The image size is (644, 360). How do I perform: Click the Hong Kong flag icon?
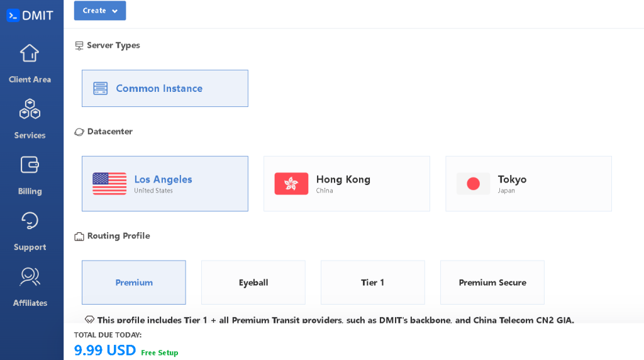(x=291, y=184)
